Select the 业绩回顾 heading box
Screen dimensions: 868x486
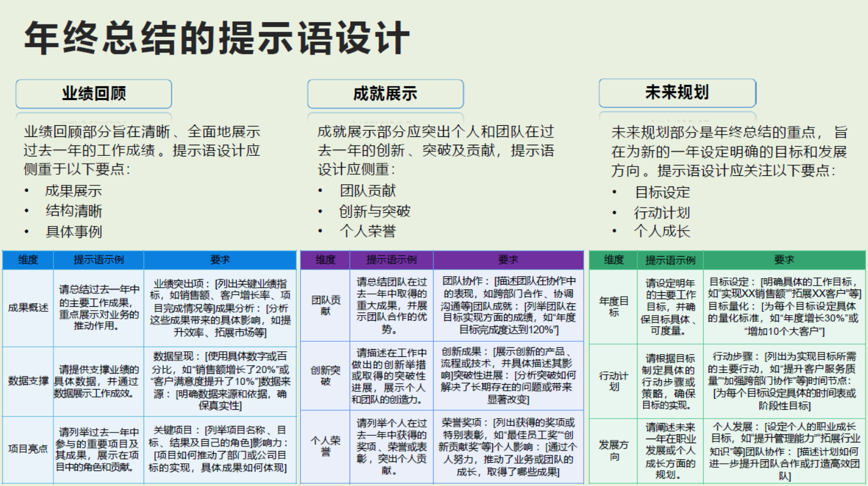click(94, 94)
